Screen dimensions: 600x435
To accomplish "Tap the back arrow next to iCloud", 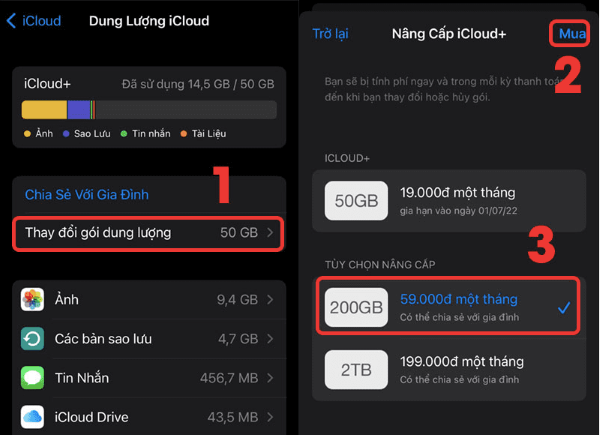I will tap(11, 20).
